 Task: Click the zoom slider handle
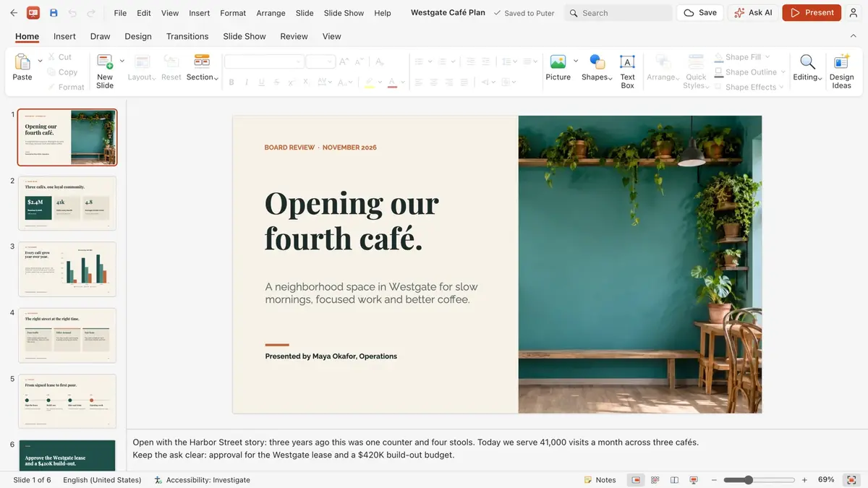[749, 480]
